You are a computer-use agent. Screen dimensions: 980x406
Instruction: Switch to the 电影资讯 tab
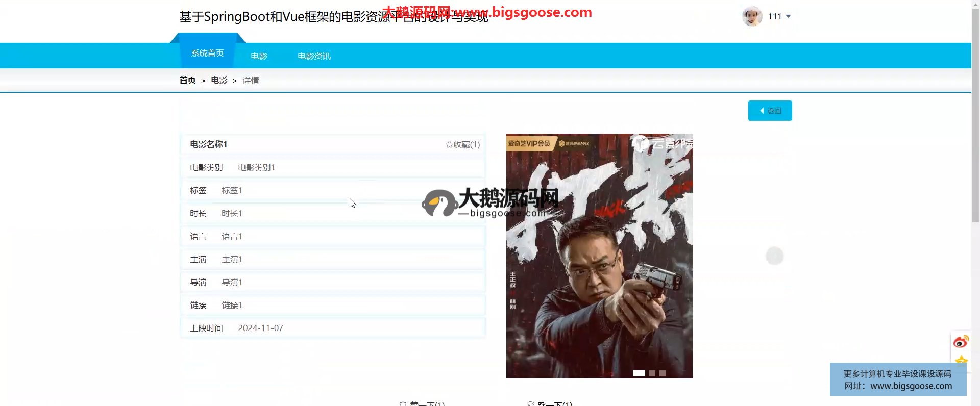pyautogui.click(x=314, y=56)
